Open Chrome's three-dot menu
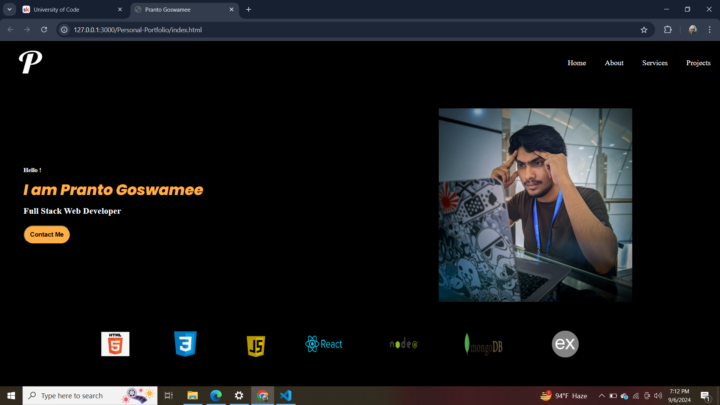Image resolution: width=720 pixels, height=405 pixels. click(x=710, y=30)
